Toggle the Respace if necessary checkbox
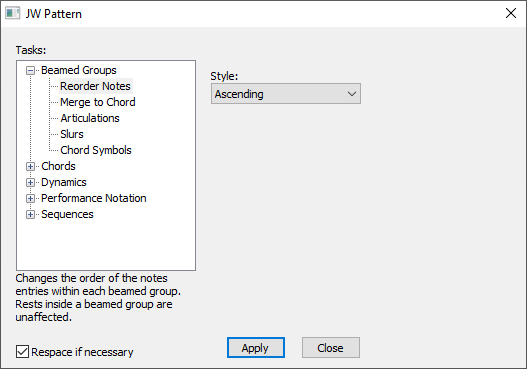Screen dimensions: 527x369 tap(22, 352)
